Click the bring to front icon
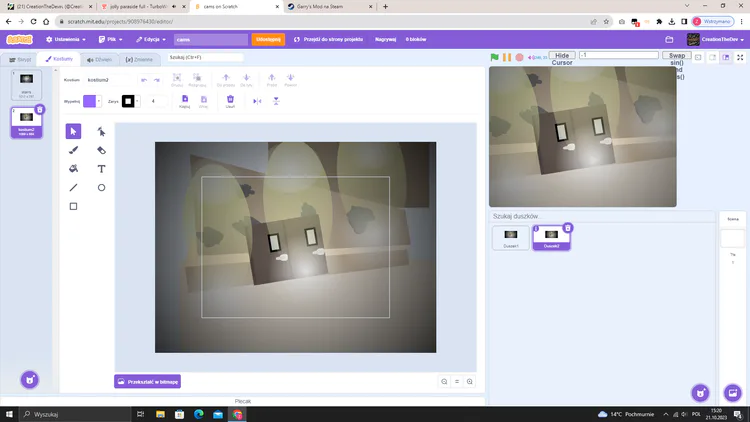The image size is (750, 422). (272, 79)
